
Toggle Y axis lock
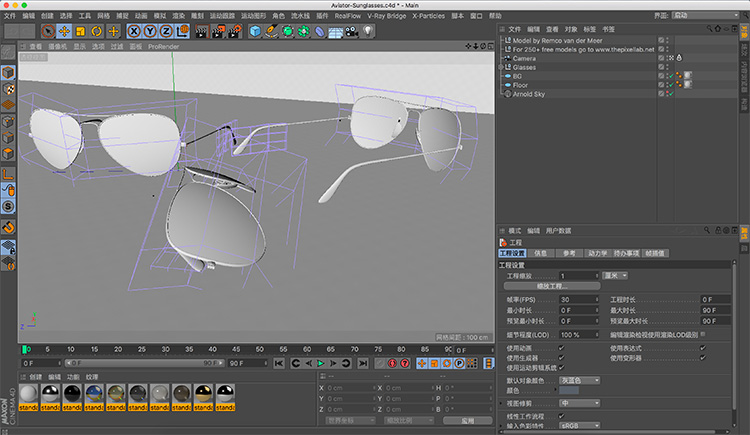[x=150, y=32]
